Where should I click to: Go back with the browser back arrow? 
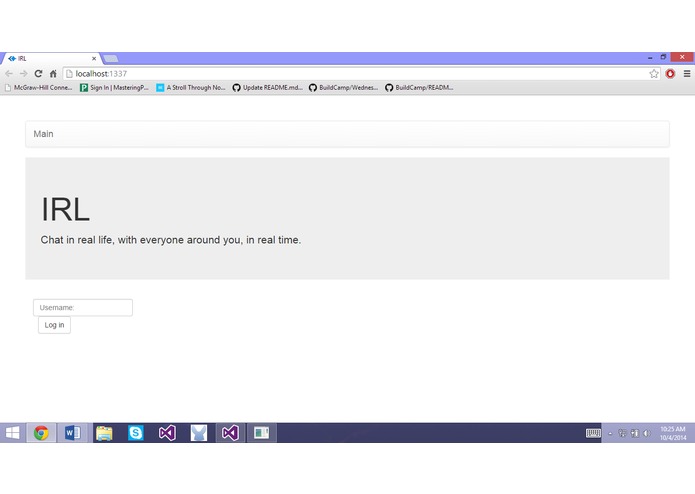9,74
